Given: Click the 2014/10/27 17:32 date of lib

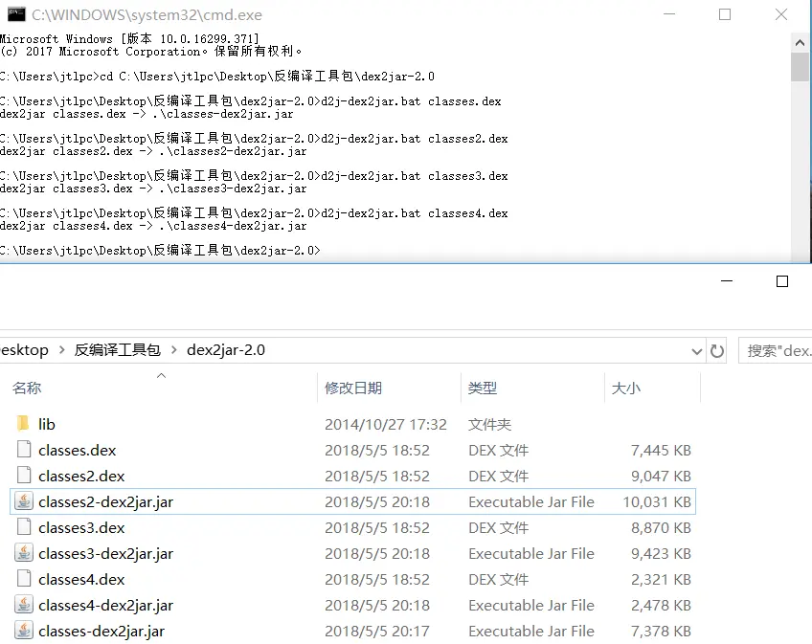Looking at the screenshot, I should (x=386, y=424).
